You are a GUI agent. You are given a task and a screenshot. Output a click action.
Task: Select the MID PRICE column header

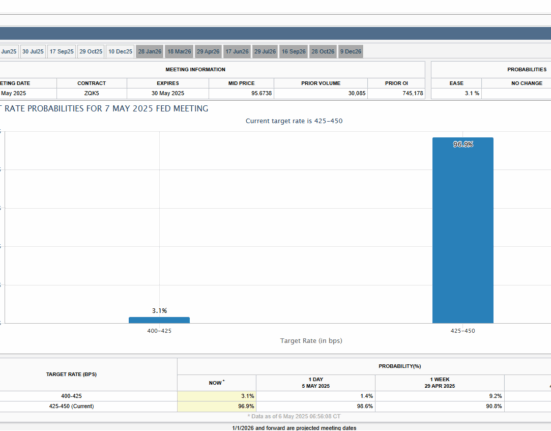[241, 83]
